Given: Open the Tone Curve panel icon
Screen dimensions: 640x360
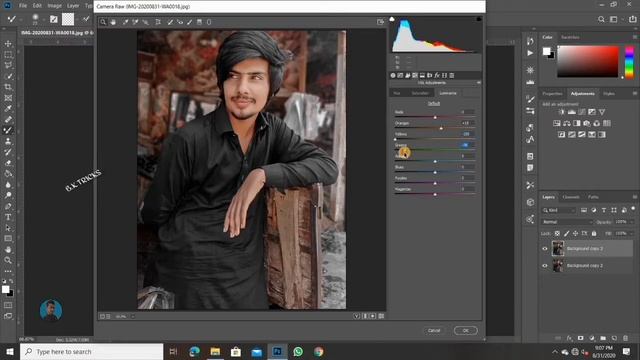Looking at the screenshot, I should (400, 76).
